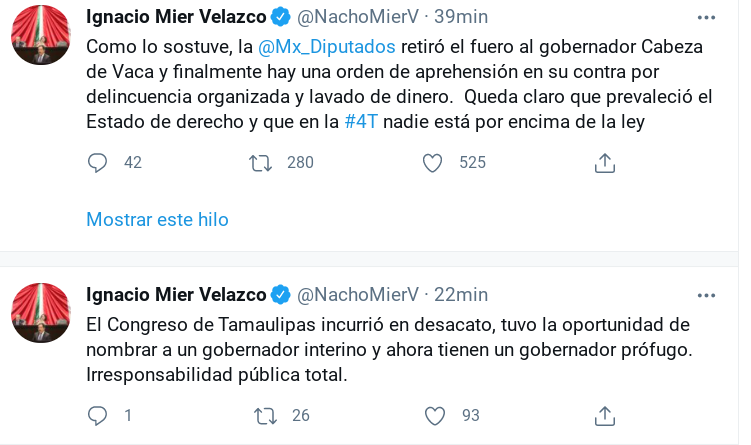Like the tweet with 525 likes

coord(432,163)
